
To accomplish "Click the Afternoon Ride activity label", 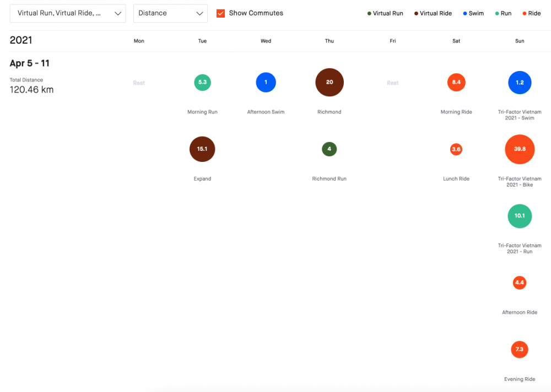I will point(520,313).
